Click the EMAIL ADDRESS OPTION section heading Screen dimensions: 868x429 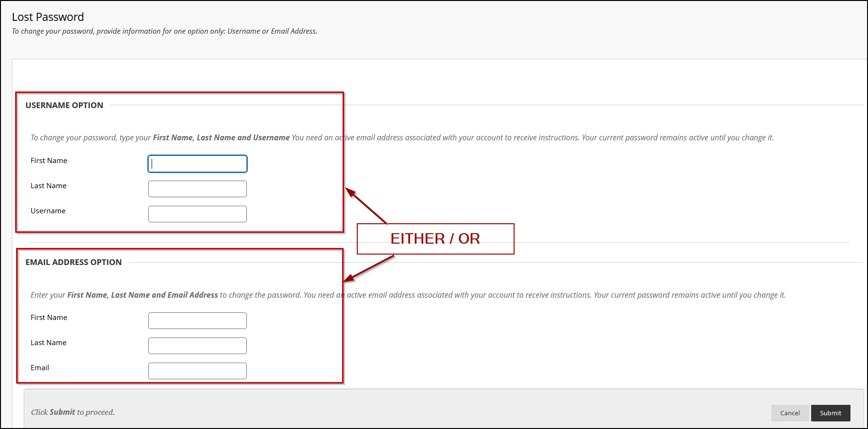pyautogui.click(x=73, y=262)
